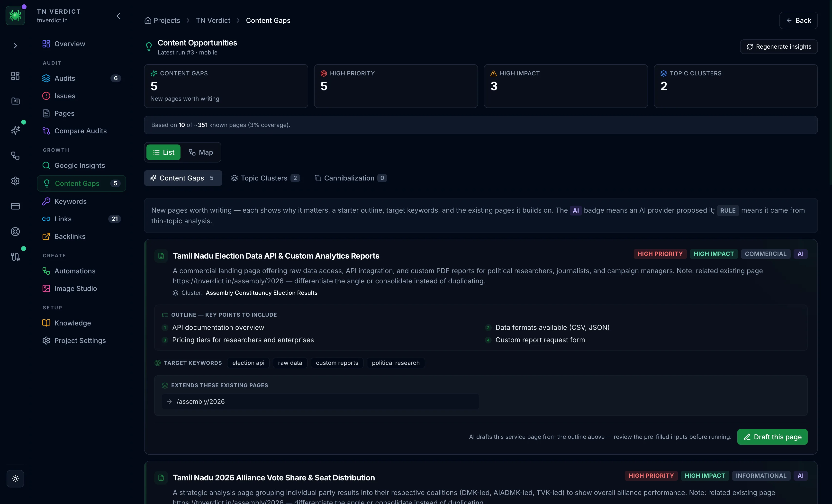Image resolution: width=832 pixels, height=504 pixels.
Task: Click the 'election api' keyword chip
Action: pyautogui.click(x=248, y=363)
